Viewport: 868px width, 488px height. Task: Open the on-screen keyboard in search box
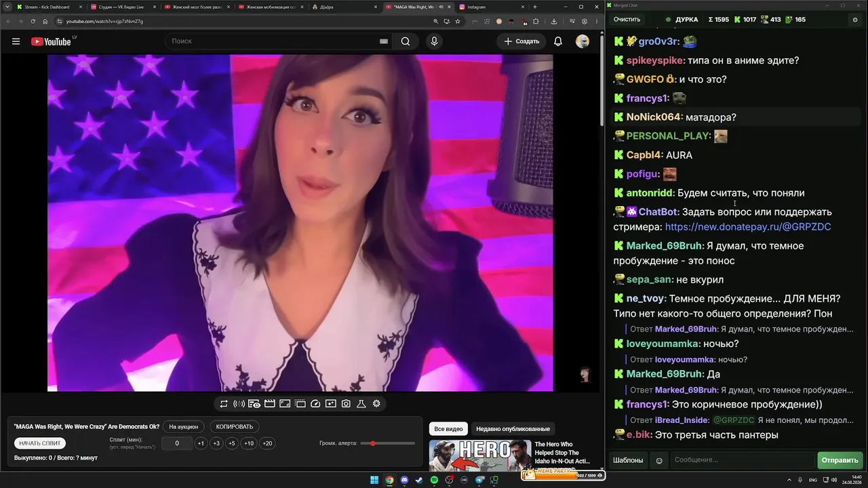point(384,41)
